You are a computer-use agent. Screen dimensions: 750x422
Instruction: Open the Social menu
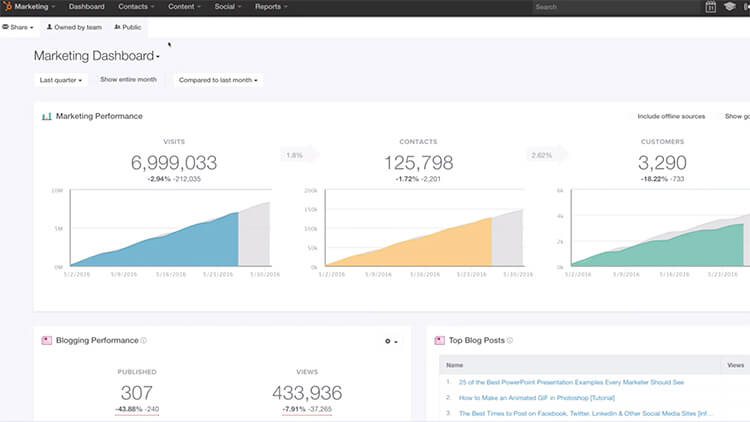click(x=228, y=7)
